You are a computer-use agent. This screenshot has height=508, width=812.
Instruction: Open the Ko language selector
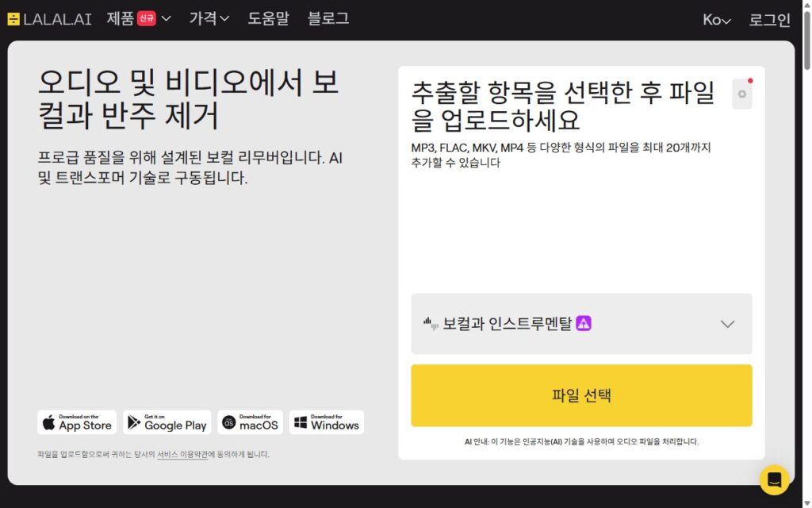pos(717,20)
